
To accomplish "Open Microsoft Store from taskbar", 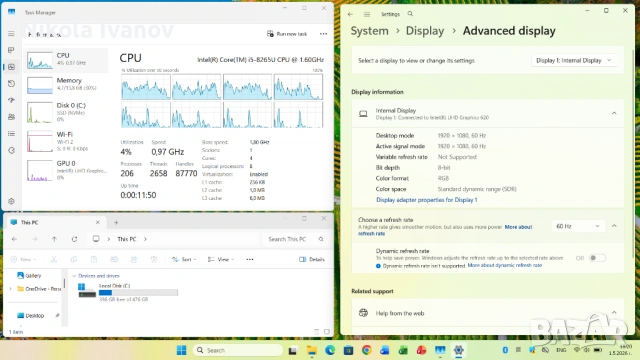I will pyautogui.click(x=348, y=350).
